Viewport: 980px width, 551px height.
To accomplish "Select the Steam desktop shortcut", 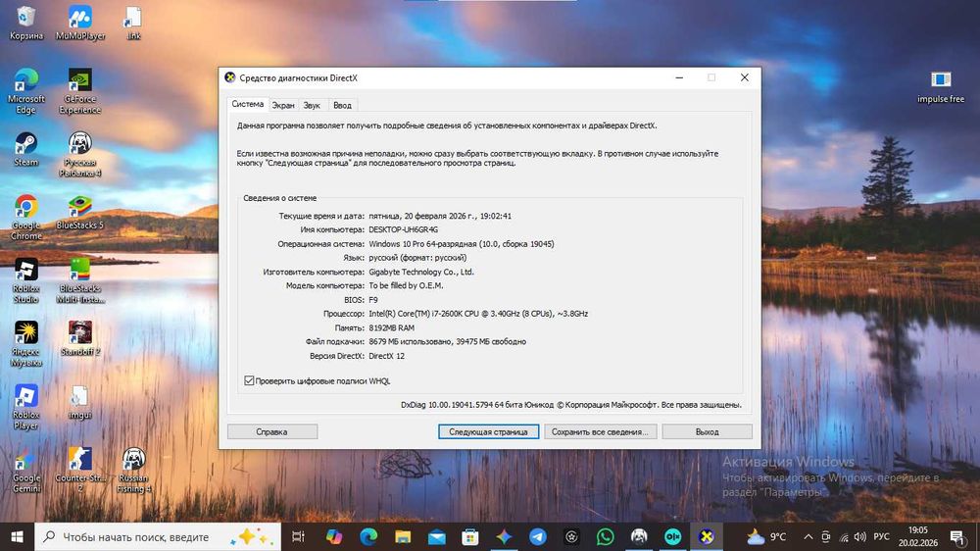I will 26,149.
